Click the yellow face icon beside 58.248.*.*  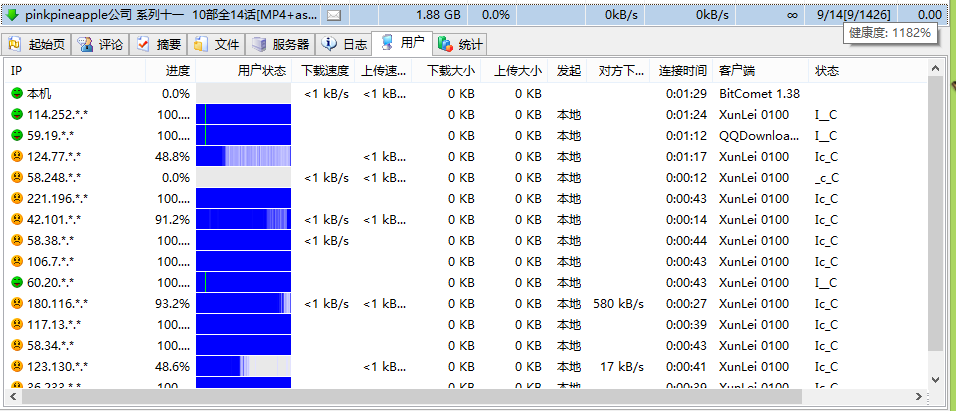(x=17, y=177)
